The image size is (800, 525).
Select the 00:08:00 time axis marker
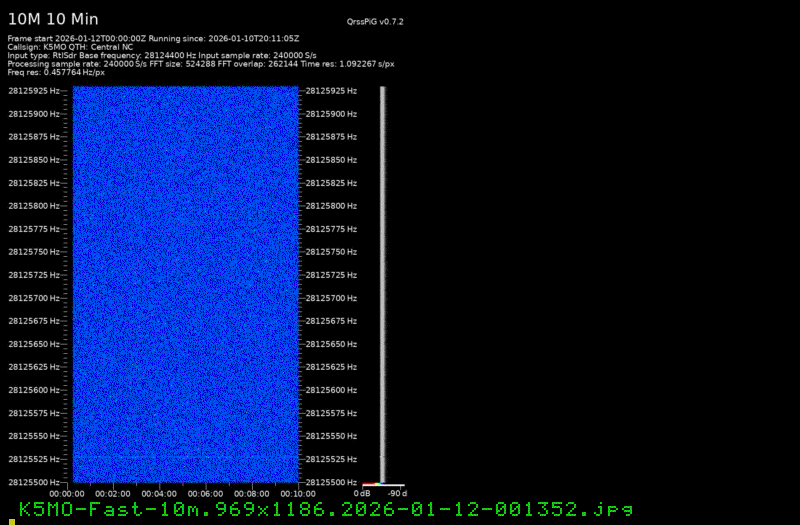point(251,493)
